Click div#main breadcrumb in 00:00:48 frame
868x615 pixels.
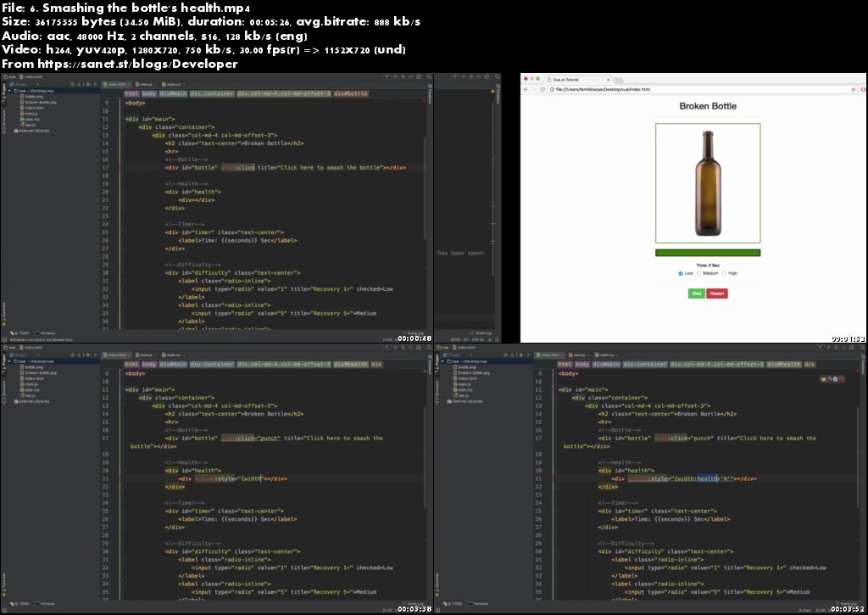[x=173, y=93]
